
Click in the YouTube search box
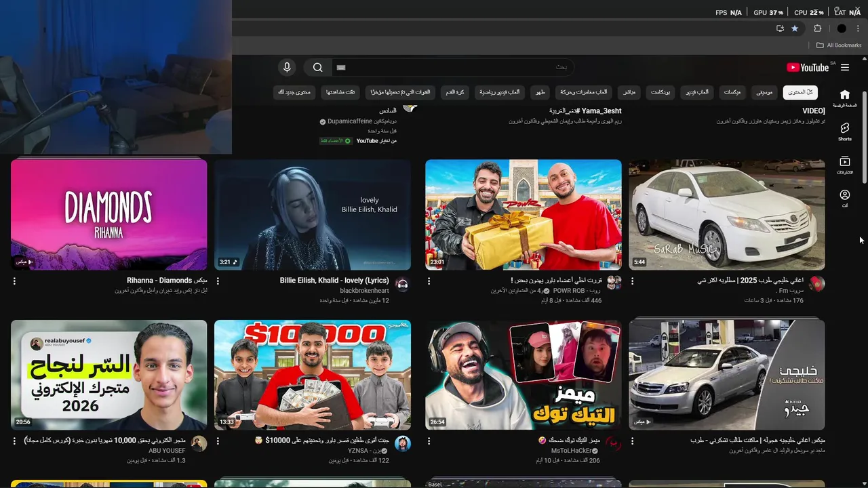pos(453,67)
